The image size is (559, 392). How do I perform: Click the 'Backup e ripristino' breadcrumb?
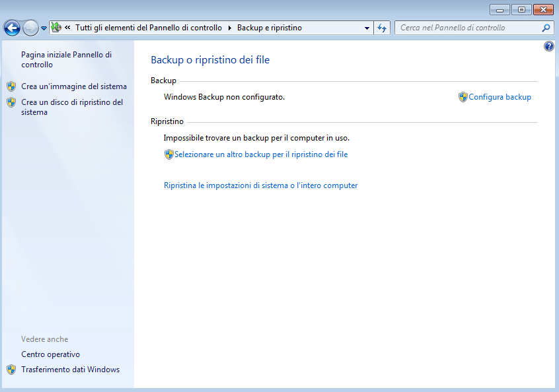pyautogui.click(x=270, y=28)
